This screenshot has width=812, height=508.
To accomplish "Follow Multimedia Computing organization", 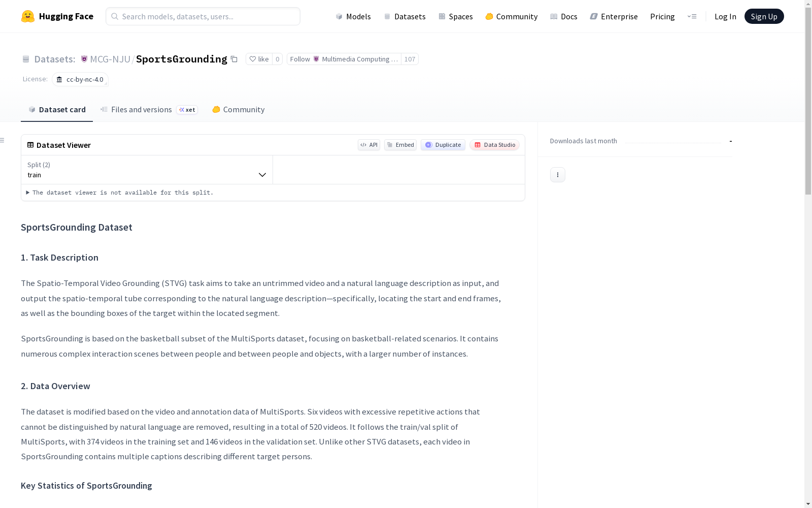I will [x=344, y=59].
